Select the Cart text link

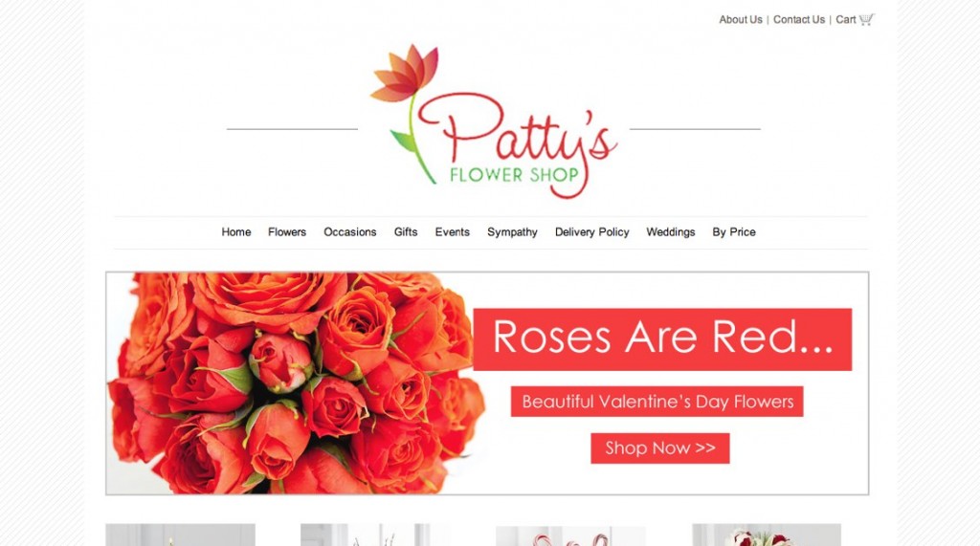[x=846, y=19]
